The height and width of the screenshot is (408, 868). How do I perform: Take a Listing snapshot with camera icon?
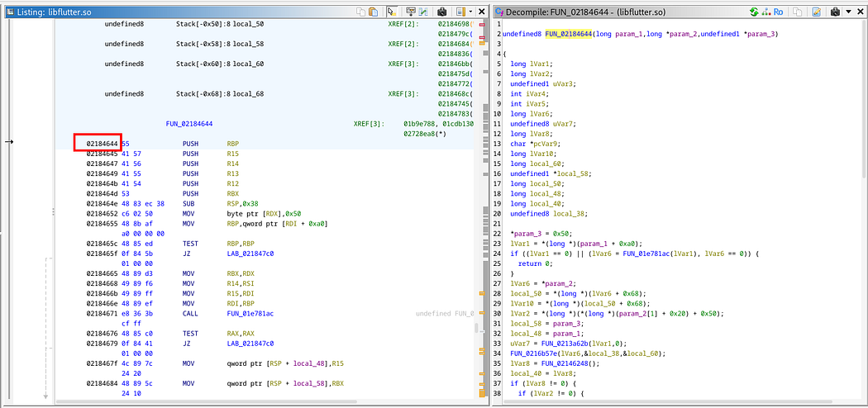(441, 11)
